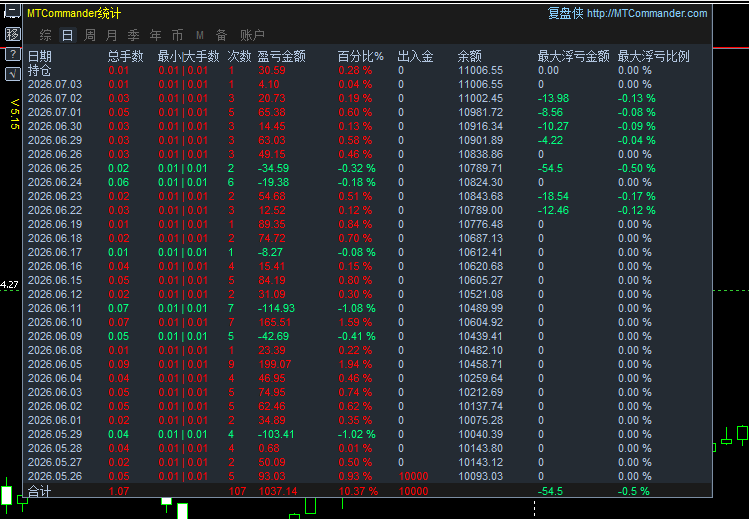Toggle the √ checkmark icon in sidebar
The width and height of the screenshot is (749, 519).
12,74
